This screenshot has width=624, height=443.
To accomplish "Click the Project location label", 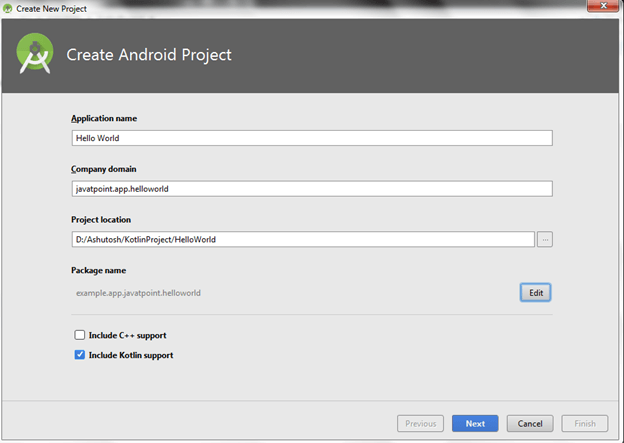I will click(x=101, y=220).
